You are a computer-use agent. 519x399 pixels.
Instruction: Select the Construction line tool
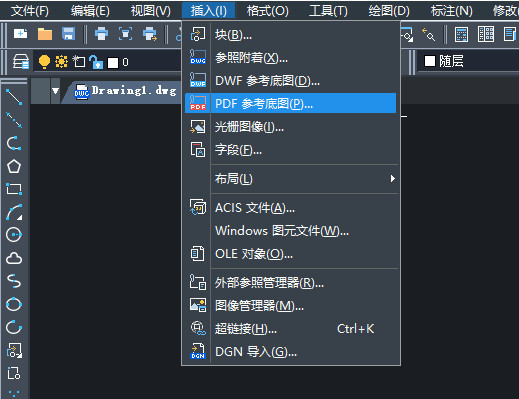pos(14,120)
